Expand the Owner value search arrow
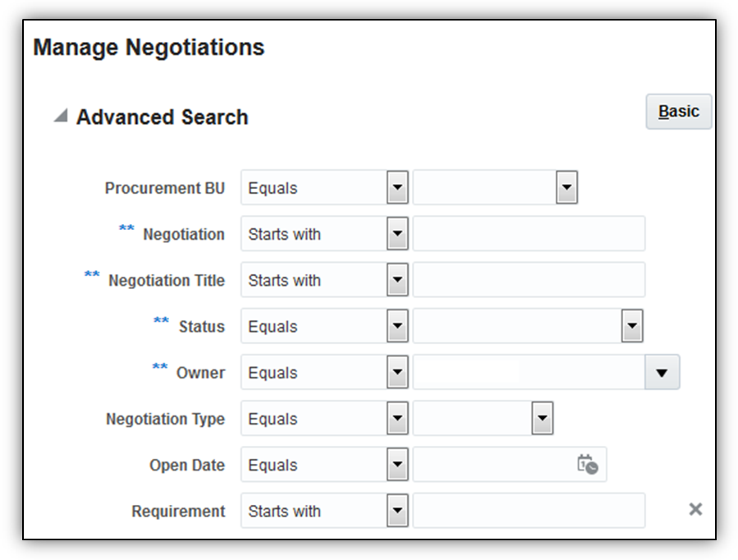Screen dimensions: 738x560 pos(662,373)
